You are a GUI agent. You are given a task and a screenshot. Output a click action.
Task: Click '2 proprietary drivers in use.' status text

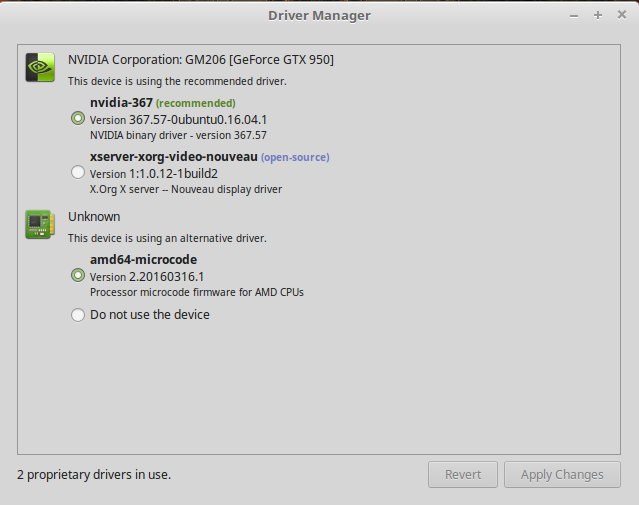tap(94, 475)
